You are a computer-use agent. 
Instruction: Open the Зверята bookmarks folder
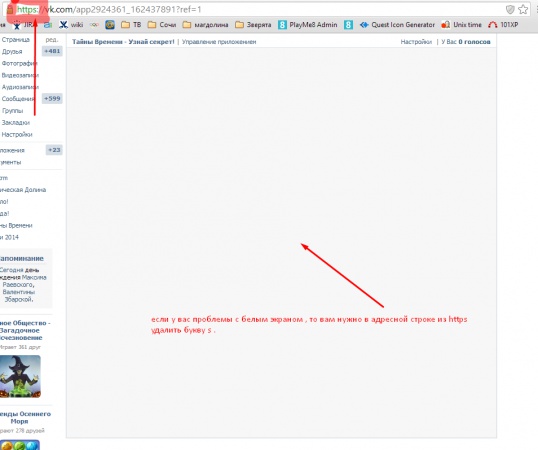[x=253, y=25]
